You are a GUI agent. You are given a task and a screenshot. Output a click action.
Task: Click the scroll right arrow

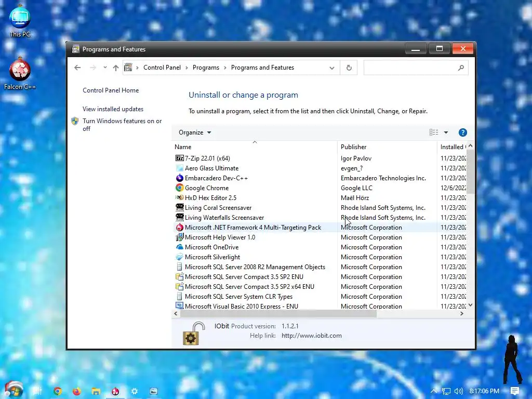coord(462,313)
